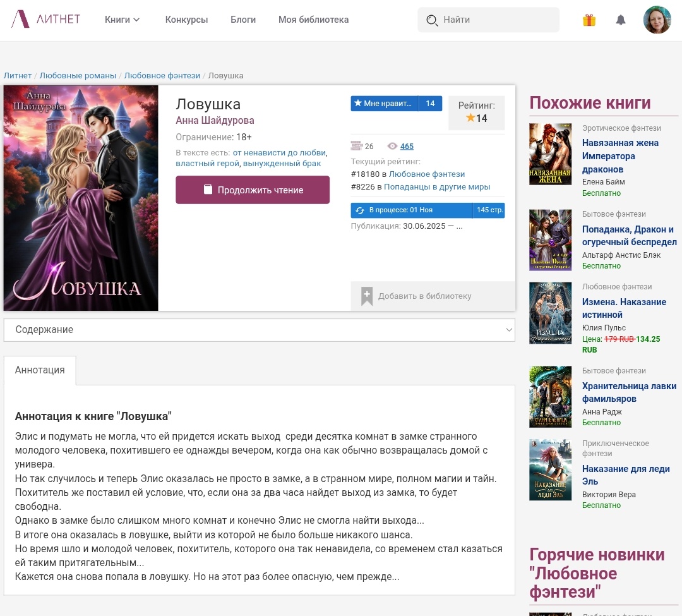Click the Литнет breadcrumb link
Screen dimensions: 682x616
tap(18, 75)
